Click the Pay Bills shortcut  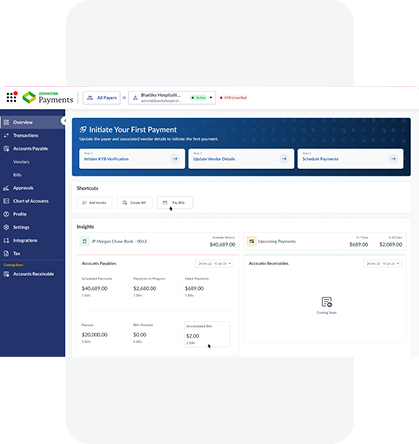point(175,202)
